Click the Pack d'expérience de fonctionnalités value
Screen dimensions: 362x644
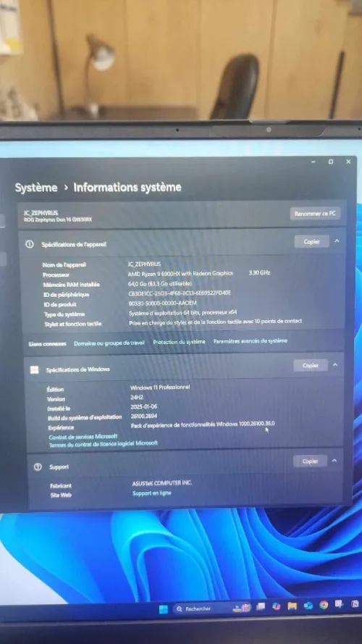tap(203, 425)
